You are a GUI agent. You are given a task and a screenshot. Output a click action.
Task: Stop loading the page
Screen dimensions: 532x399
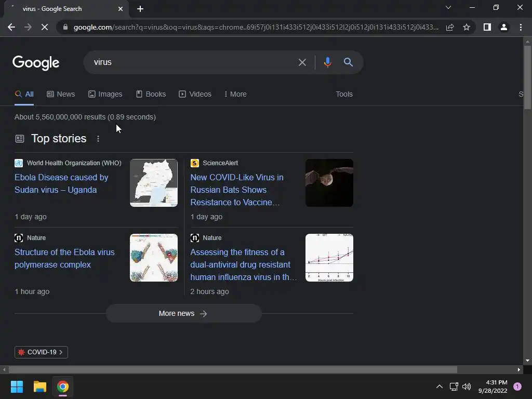click(x=45, y=27)
